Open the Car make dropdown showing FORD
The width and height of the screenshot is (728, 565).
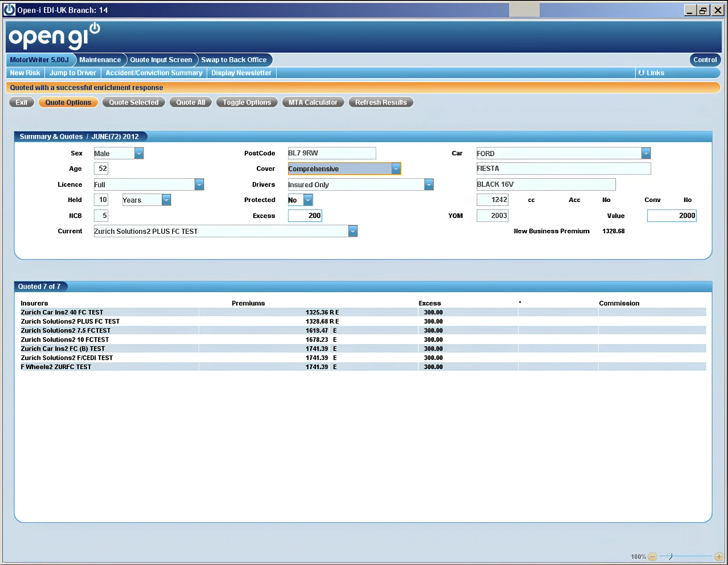click(x=646, y=153)
